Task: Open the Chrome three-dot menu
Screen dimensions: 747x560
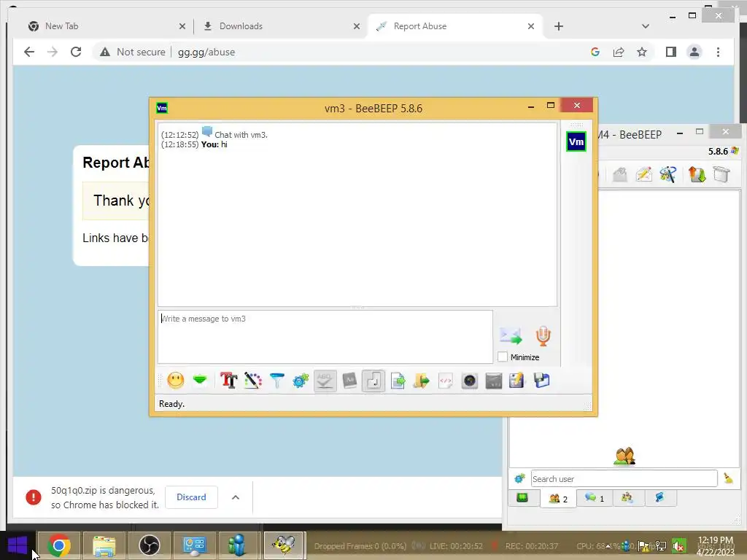Action: pyautogui.click(x=718, y=52)
